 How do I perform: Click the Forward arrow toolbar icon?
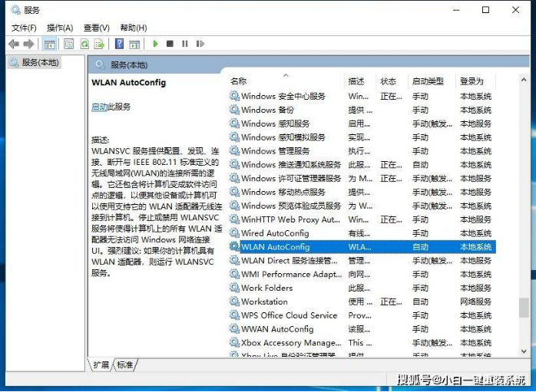tap(28, 44)
